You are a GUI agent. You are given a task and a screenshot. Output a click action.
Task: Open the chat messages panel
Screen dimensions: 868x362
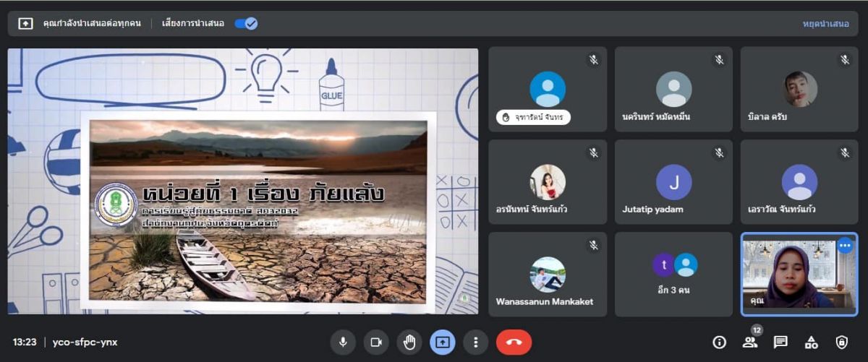tap(780, 342)
